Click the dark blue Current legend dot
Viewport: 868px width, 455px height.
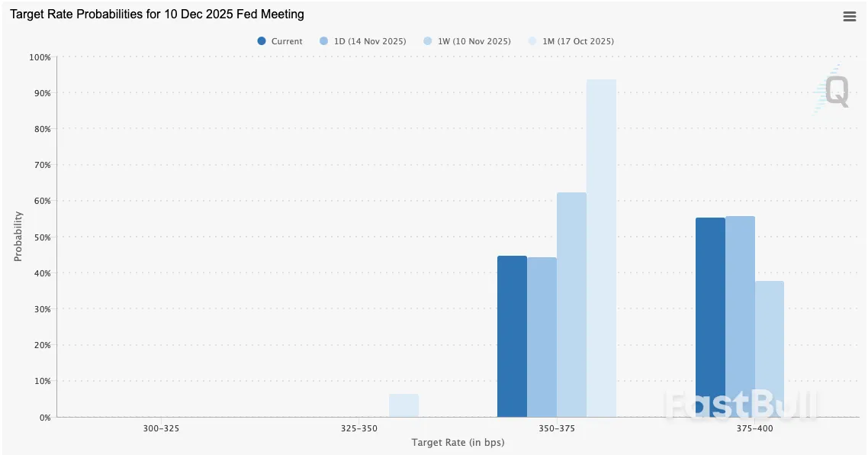tap(262, 41)
